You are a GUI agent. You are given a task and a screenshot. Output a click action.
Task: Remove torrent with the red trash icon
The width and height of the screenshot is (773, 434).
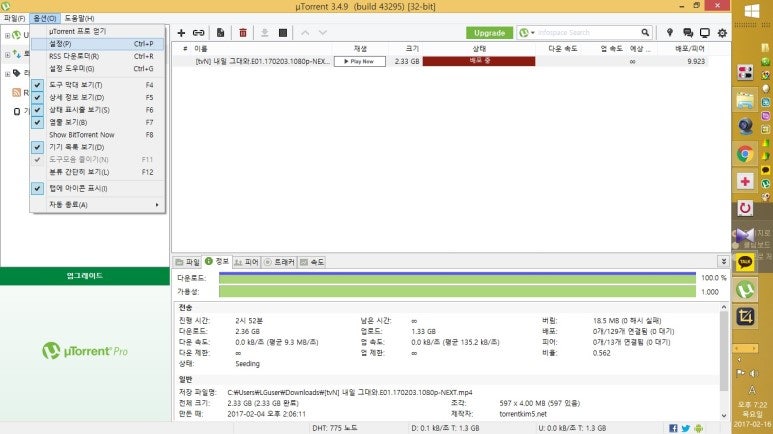243,33
